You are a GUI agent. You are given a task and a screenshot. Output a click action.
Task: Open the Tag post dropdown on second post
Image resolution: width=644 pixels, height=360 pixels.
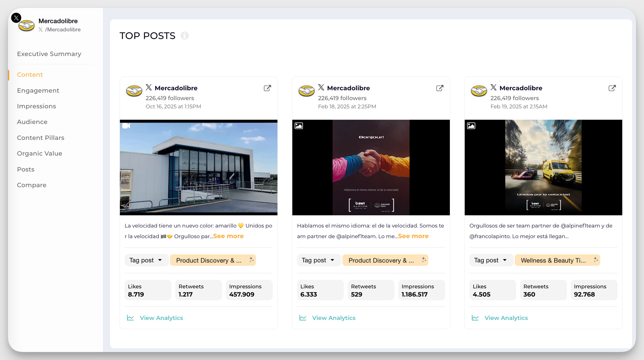click(319, 260)
